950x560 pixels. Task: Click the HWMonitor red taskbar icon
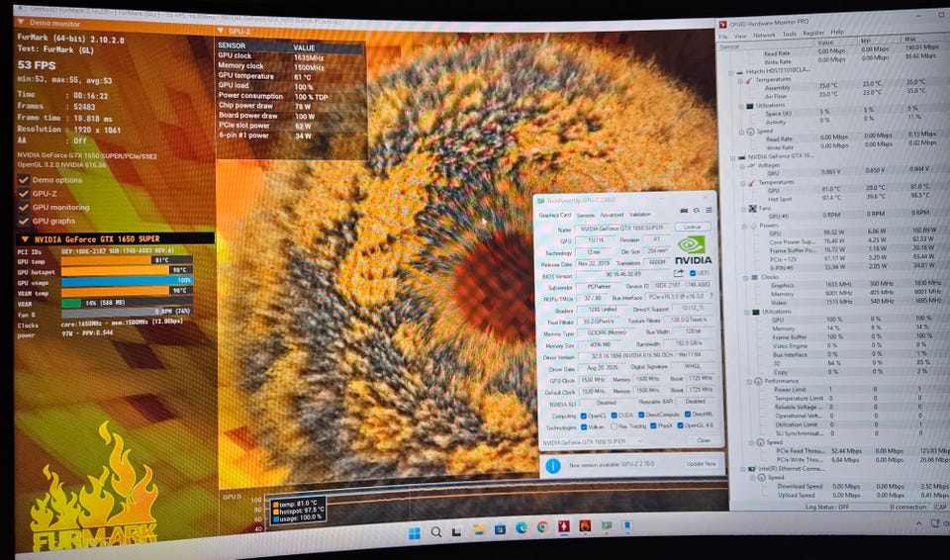click(563, 525)
